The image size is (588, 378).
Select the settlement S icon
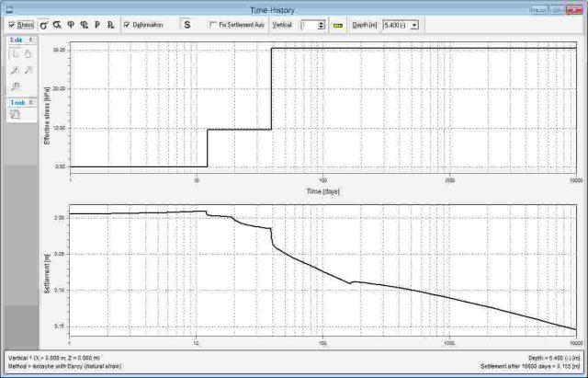[x=187, y=25]
